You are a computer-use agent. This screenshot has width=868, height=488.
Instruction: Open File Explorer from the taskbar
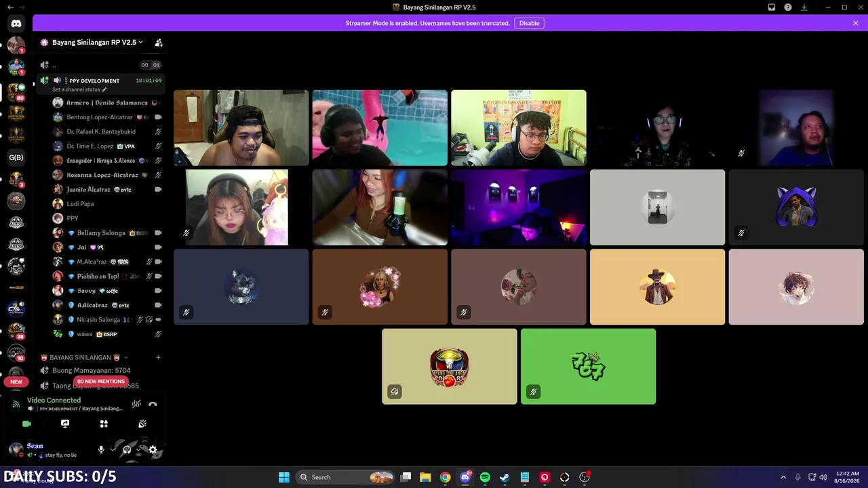click(425, 477)
